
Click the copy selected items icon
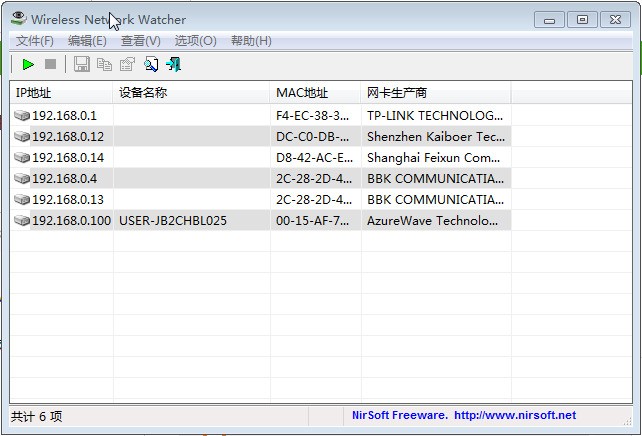click(104, 64)
